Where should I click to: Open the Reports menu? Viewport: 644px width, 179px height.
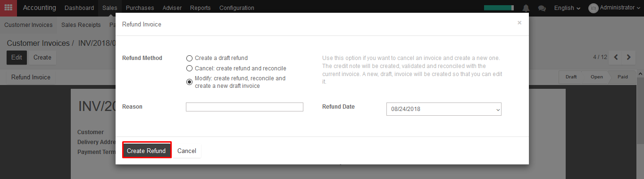point(201,8)
